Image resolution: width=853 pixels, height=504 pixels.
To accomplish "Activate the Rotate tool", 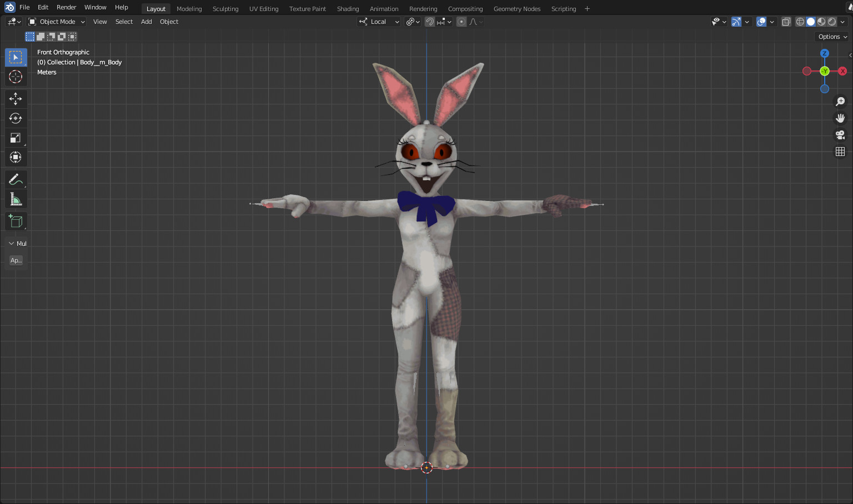I will (16, 118).
